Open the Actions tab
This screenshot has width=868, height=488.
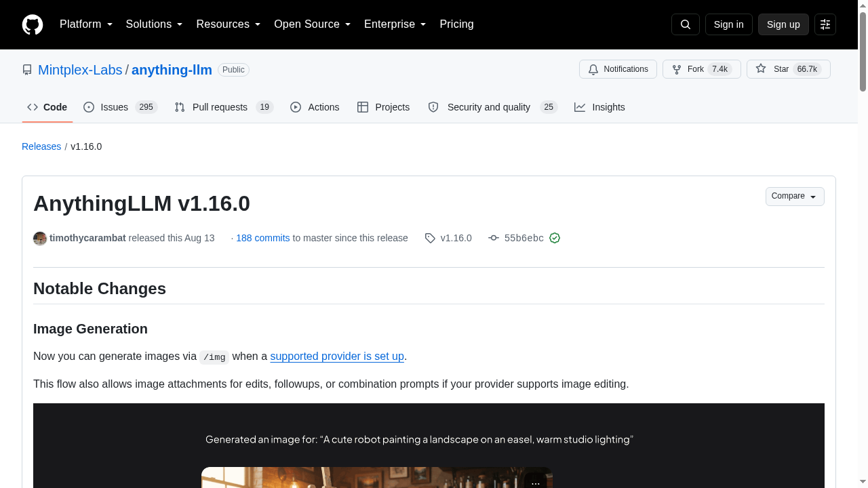[315, 107]
